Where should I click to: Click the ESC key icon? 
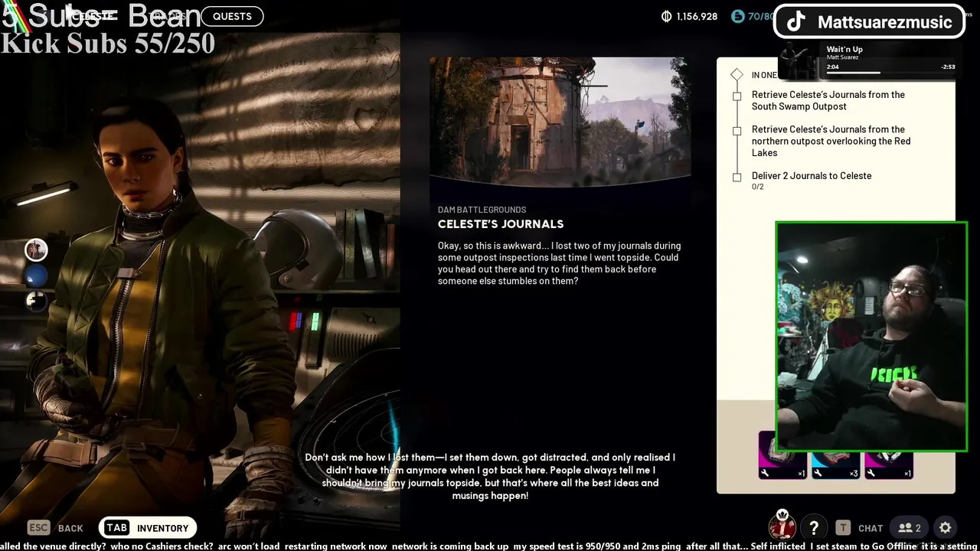click(x=38, y=527)
